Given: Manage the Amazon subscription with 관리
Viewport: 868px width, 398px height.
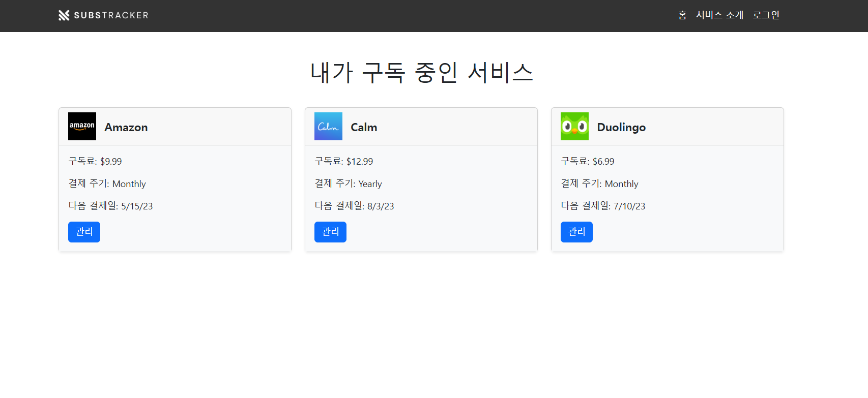Looking at the screenshot, I should click(84, 232).
